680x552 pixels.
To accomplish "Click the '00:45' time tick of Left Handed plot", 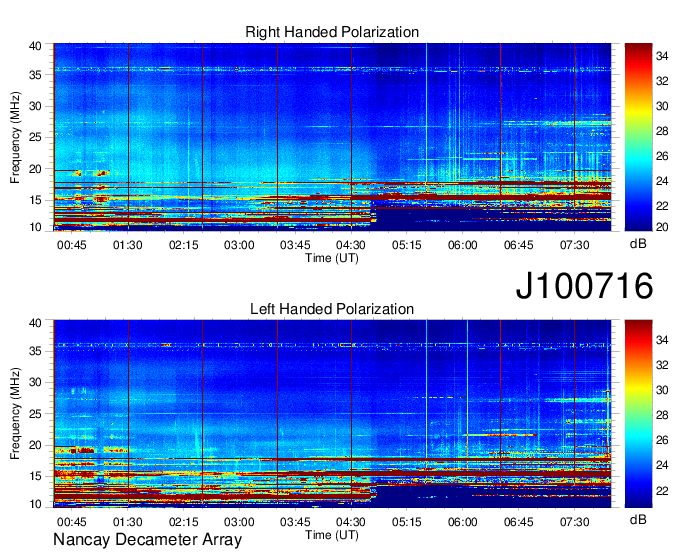I will point(72,522).
